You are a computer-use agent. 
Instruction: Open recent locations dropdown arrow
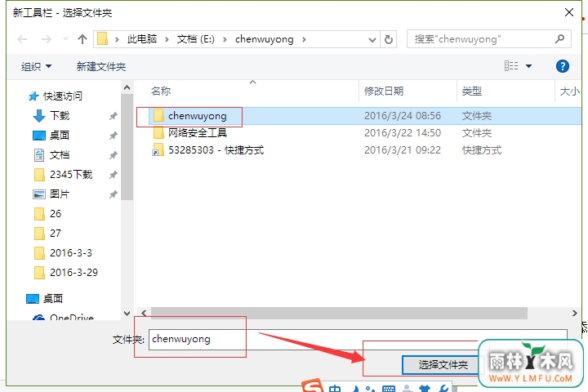tap(65, 39)
